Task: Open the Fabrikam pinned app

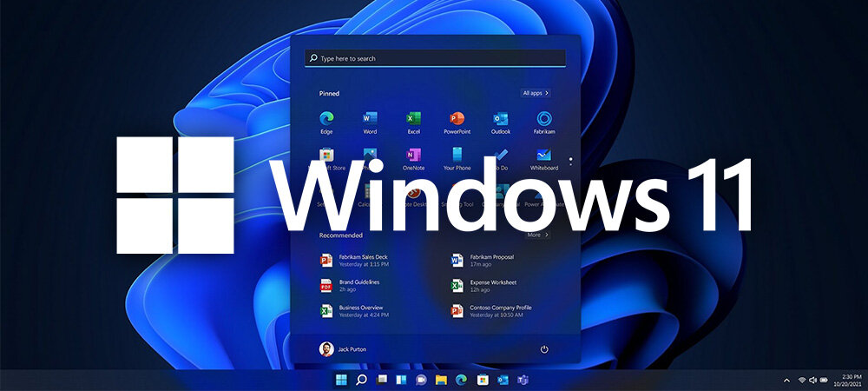Action: (544, 123)
